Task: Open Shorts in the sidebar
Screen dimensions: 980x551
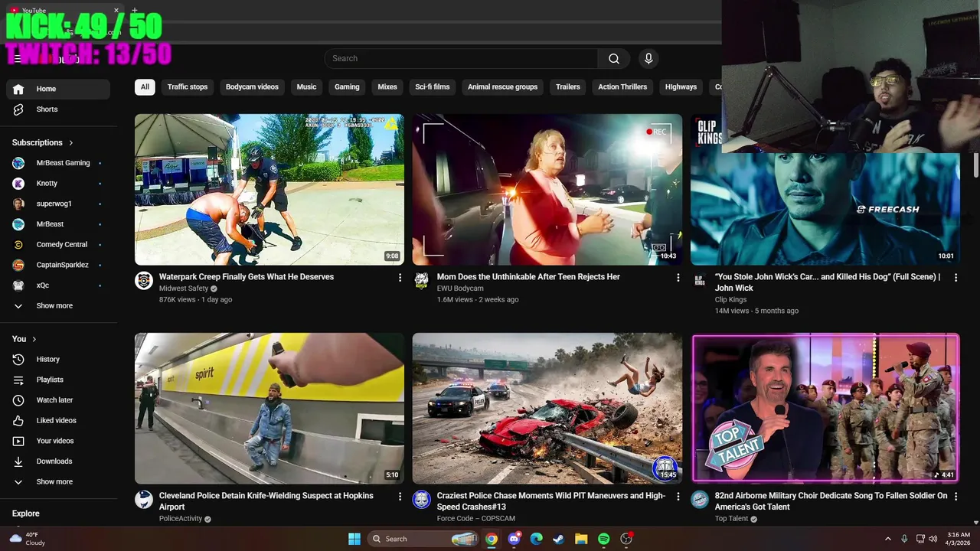Action: [x=58, y=109]
